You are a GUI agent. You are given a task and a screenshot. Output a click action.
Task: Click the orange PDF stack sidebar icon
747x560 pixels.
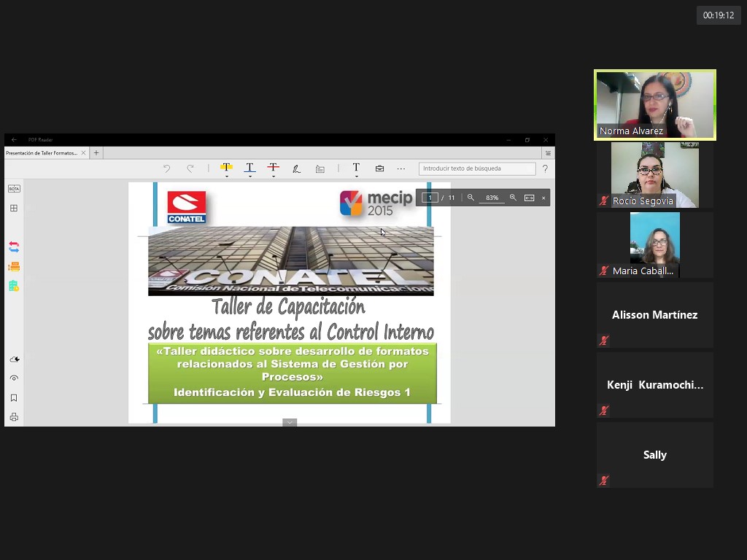[14, 267]
